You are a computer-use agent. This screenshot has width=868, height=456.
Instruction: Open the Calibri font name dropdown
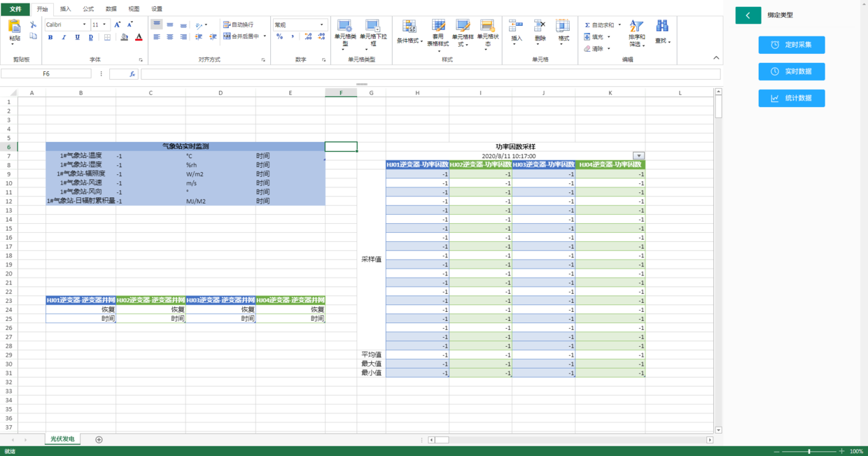[x=85, y=24]
